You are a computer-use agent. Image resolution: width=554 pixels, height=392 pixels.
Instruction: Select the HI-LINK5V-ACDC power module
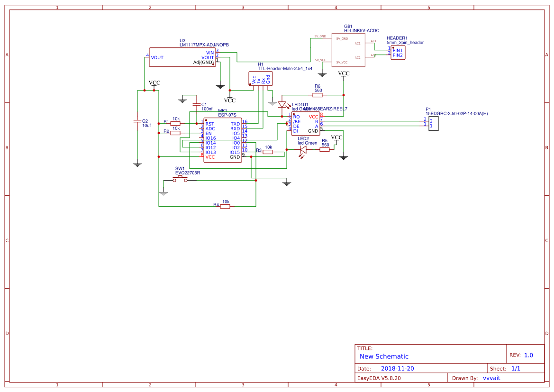point(348,50)
